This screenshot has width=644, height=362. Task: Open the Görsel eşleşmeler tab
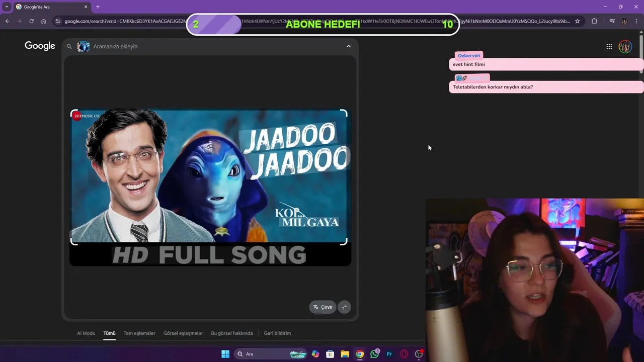coord(183,333)
